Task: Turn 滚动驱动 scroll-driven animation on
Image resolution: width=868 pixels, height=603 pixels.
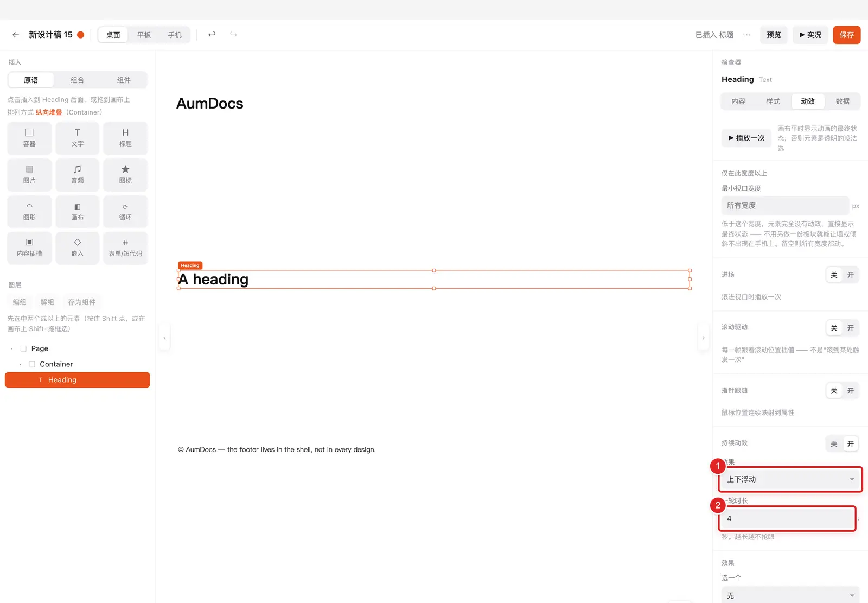Action: pyautogui.click(x=851, y=328)
